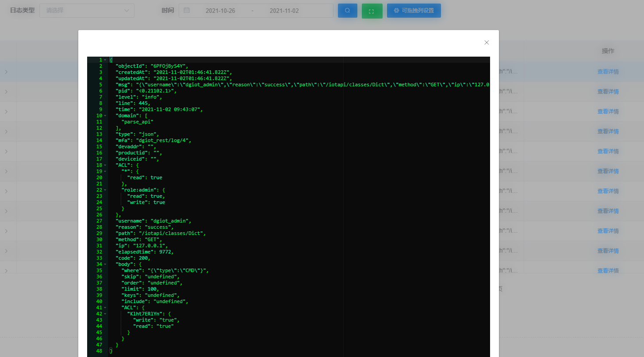Collapse the root object at line 1
This screenshot has width=644, height=357.
pyautogui.click(x=105, y=60)
